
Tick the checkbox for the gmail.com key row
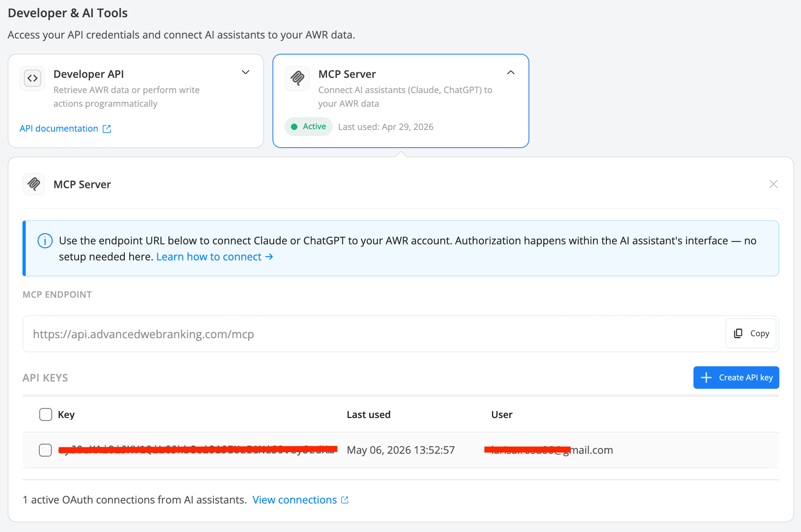tap(45, 450)
